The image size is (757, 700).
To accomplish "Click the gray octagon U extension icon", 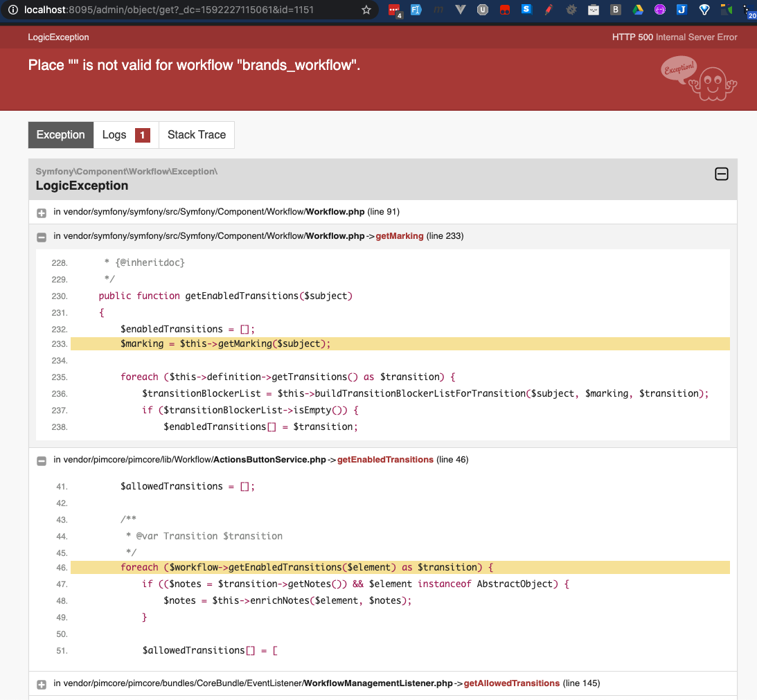I will point(482,10).
